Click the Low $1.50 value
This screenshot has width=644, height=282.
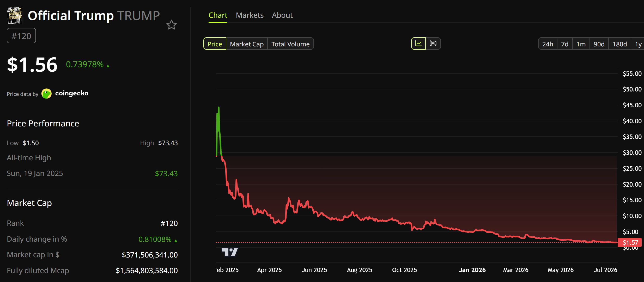point(31,143)
